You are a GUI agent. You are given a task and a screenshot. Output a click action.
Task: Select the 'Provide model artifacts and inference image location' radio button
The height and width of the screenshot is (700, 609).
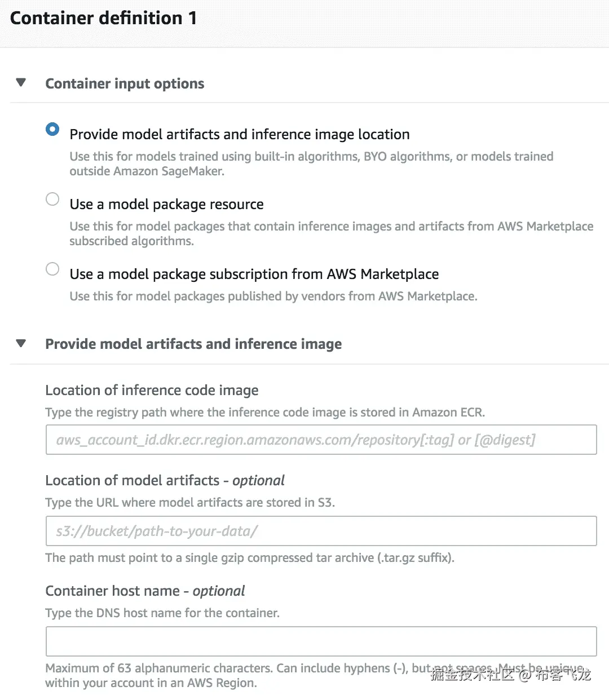point(52,130)
